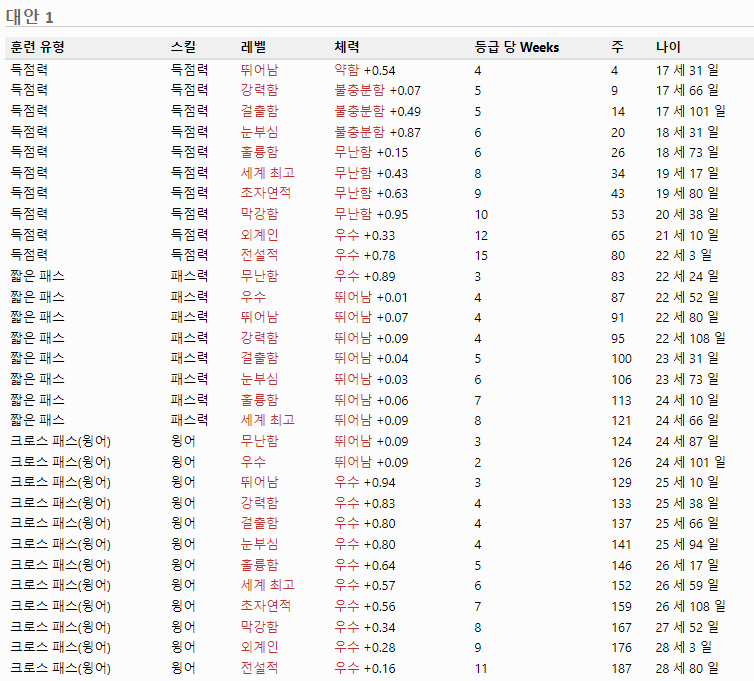Click the 우수 +0.64 stamina cell

click(365, 565)
